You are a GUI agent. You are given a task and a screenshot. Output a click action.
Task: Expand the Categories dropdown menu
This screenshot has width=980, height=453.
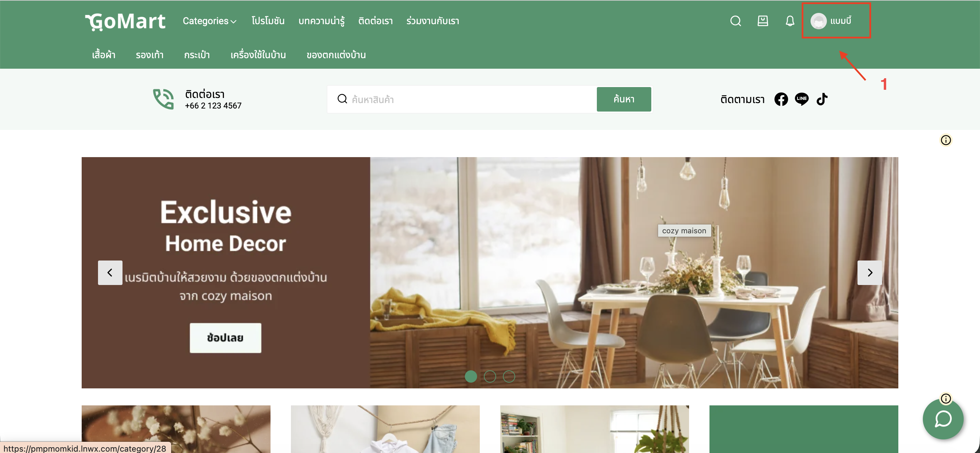click(x=210, y=21)
